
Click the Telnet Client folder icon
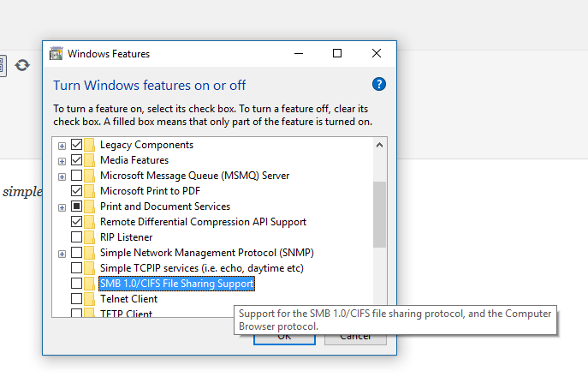click(90, 299)
